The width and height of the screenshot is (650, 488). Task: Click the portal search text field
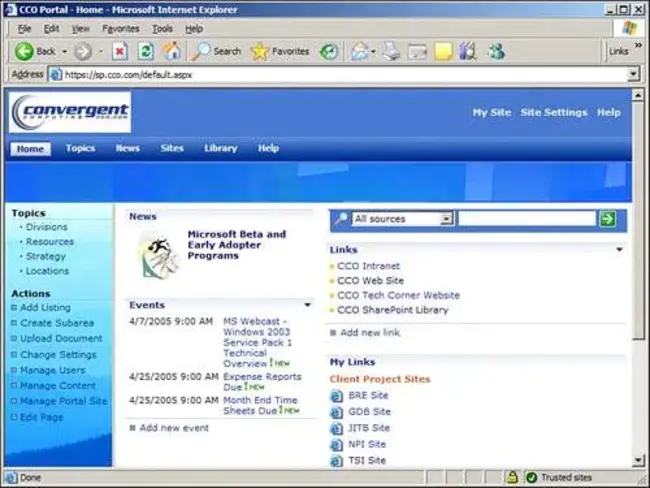pyautogui.click(x=526, y=218)
